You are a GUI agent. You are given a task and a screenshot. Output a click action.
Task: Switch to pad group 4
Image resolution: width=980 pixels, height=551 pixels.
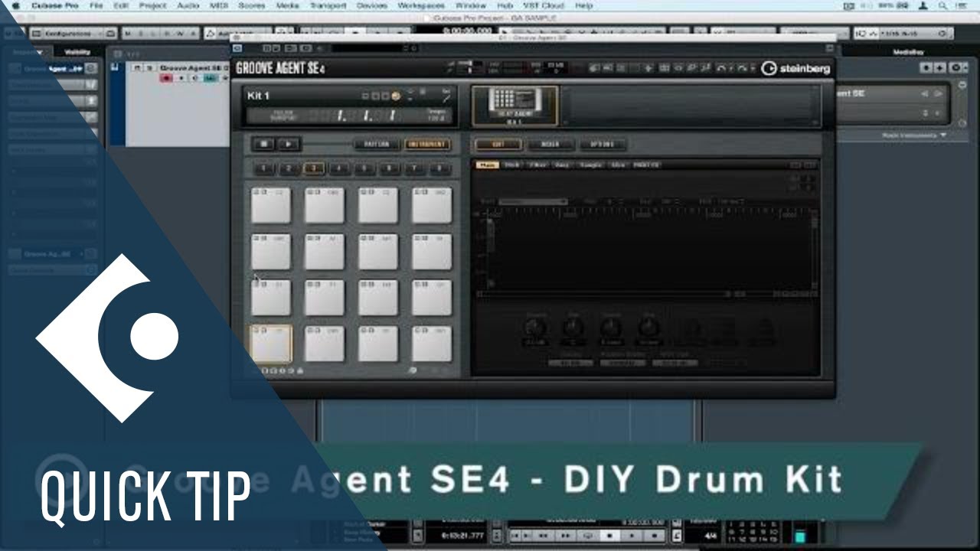(339, 168)
